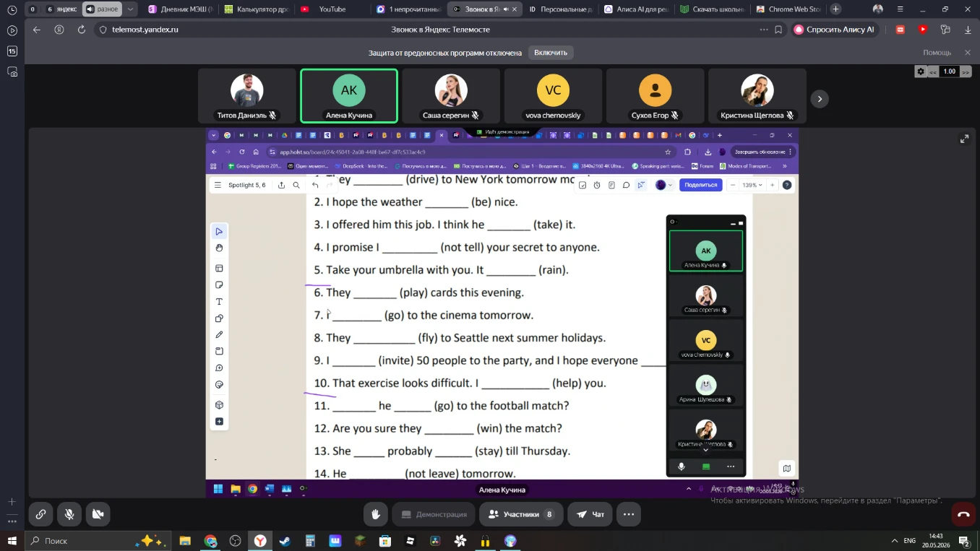Viewport: 980px width, 551px height.
Task: Click Спросить Алису AI button
Action: (834, 30)
